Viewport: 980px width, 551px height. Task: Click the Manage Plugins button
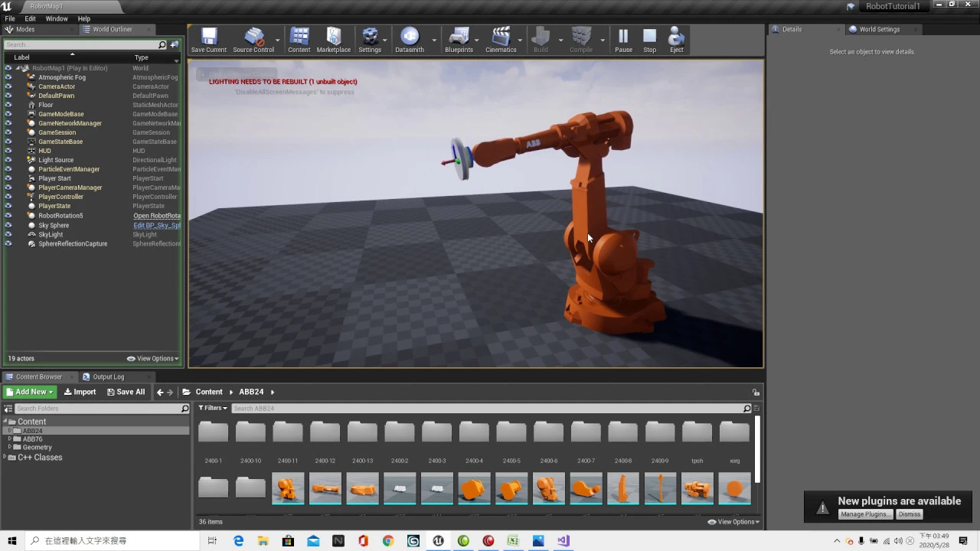coord(865,514)
